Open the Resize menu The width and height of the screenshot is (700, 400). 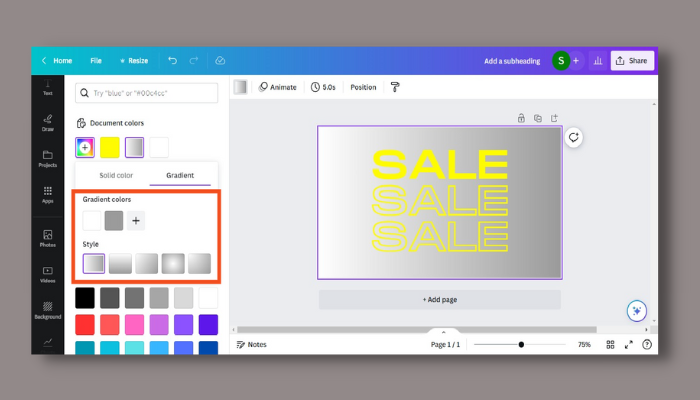click(x=134, y=61)
